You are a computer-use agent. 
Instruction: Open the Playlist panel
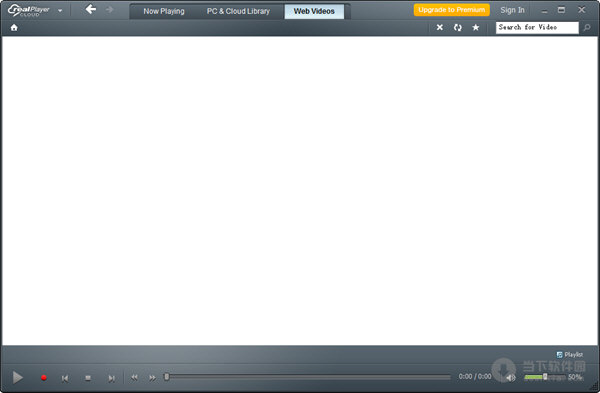pyautogui.click(x=570, y=355)
